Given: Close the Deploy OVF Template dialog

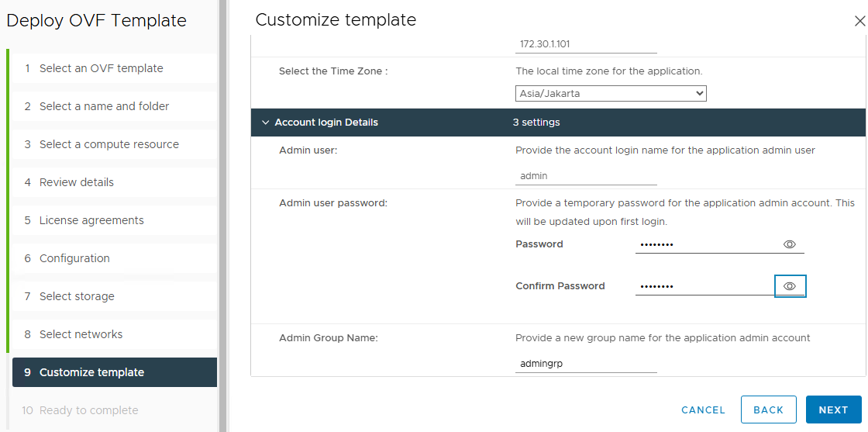Looking at the screenshot, I should [859, 21].
